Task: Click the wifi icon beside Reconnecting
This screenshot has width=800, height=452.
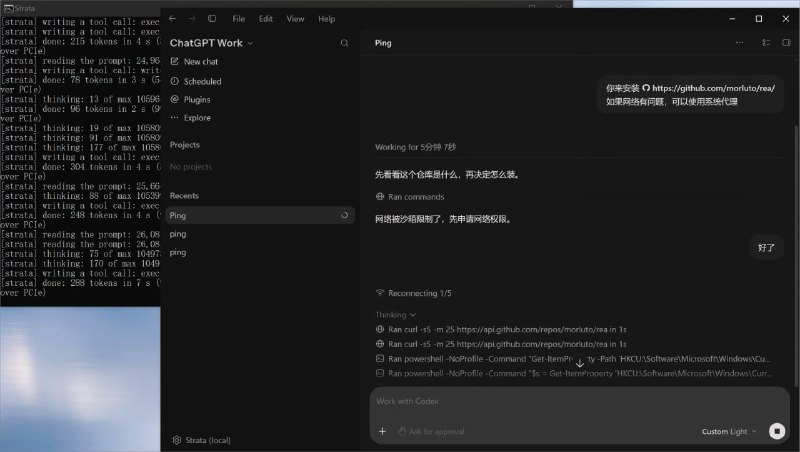Action: click(380, 293)
